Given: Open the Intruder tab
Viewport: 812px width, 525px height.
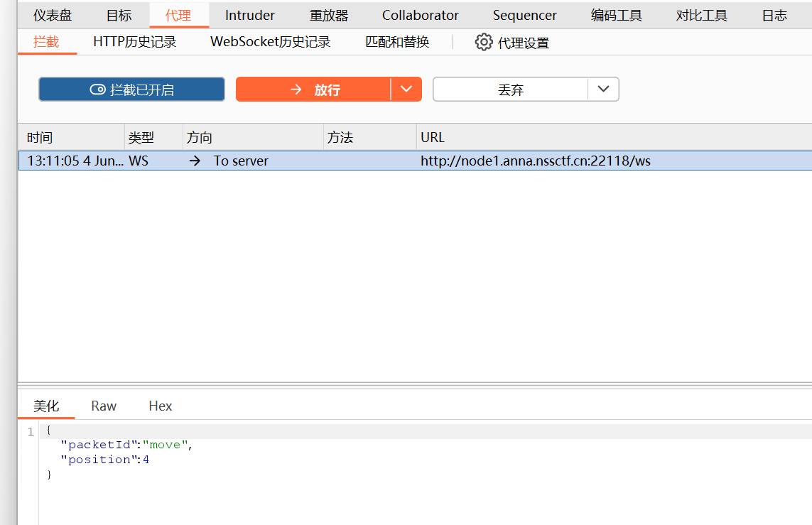Looking at the screenshot, I should 249,16.
